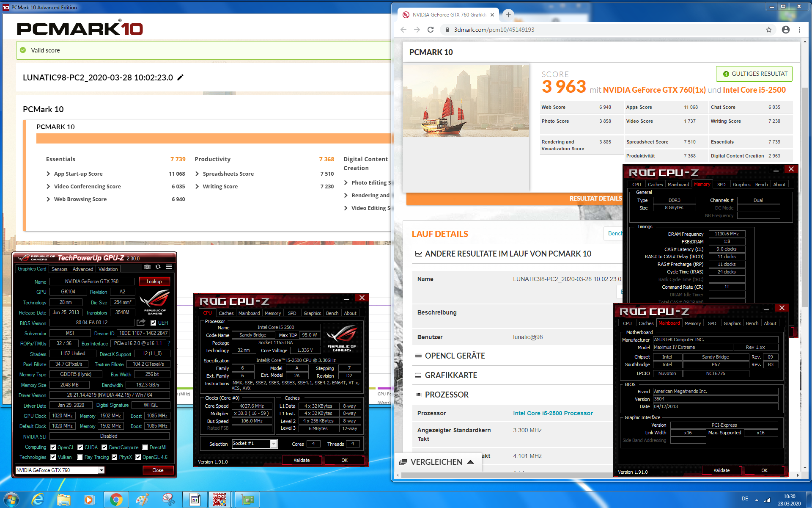Toggle UEFI checkbox in GPU-Z
812x508 pixels.
[154, 323]
